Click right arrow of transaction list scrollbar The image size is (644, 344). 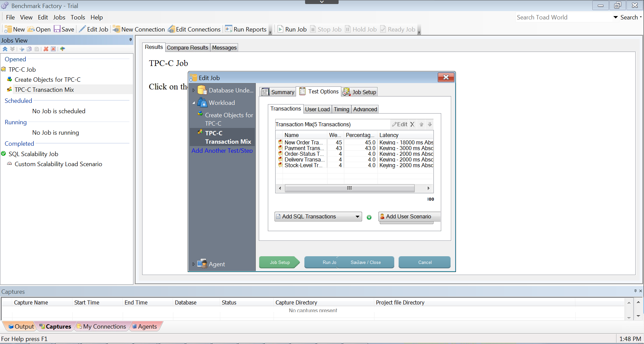point(428,188)
